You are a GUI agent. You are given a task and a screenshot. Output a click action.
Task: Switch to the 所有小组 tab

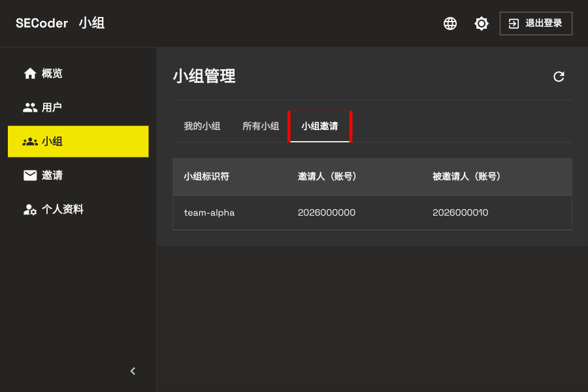pyautogui.click(x=261, y=126)
